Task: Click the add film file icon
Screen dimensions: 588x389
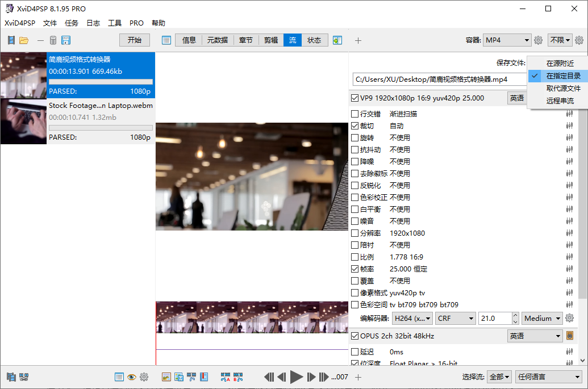Action: pos(11,40)
